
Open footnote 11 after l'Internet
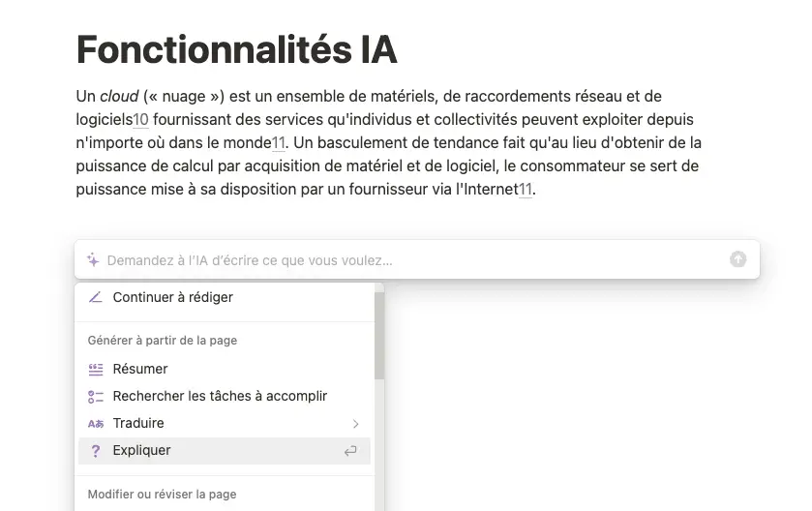[526, 190]
